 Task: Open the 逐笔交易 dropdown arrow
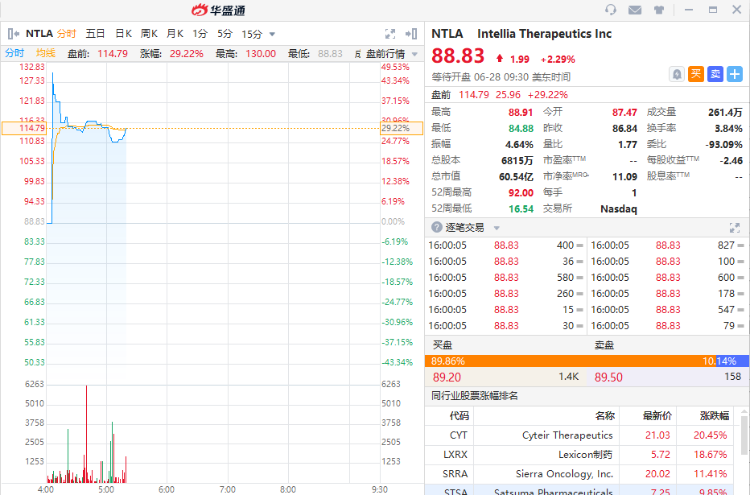point(497,227)
